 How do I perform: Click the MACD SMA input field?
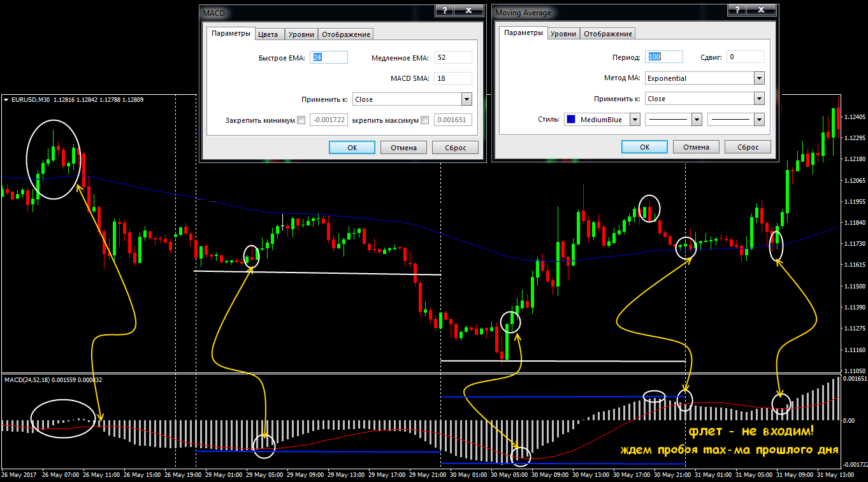tap(452, 78)
